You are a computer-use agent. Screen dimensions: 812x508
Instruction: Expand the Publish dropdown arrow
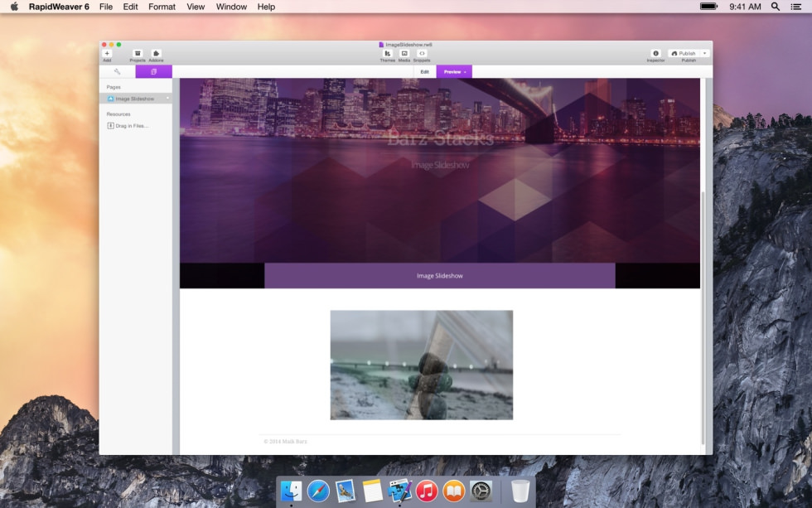coord(705,53)
